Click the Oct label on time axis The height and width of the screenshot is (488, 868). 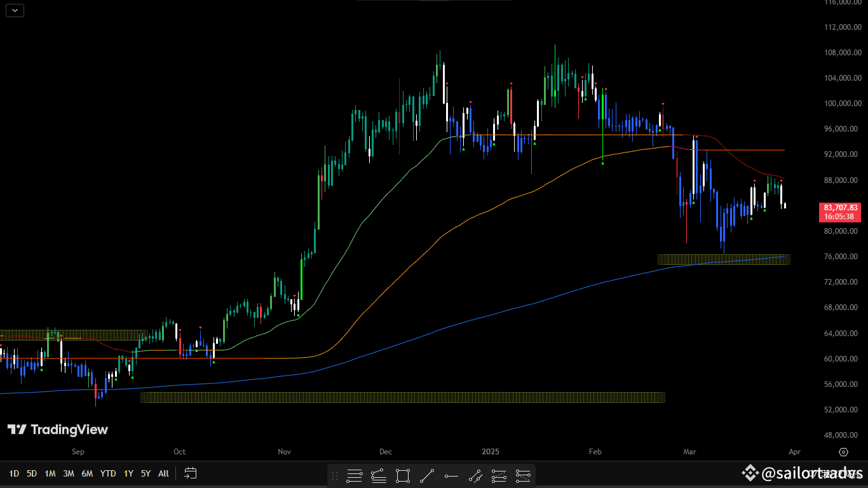pyautogui.click(x=180, y=452)
